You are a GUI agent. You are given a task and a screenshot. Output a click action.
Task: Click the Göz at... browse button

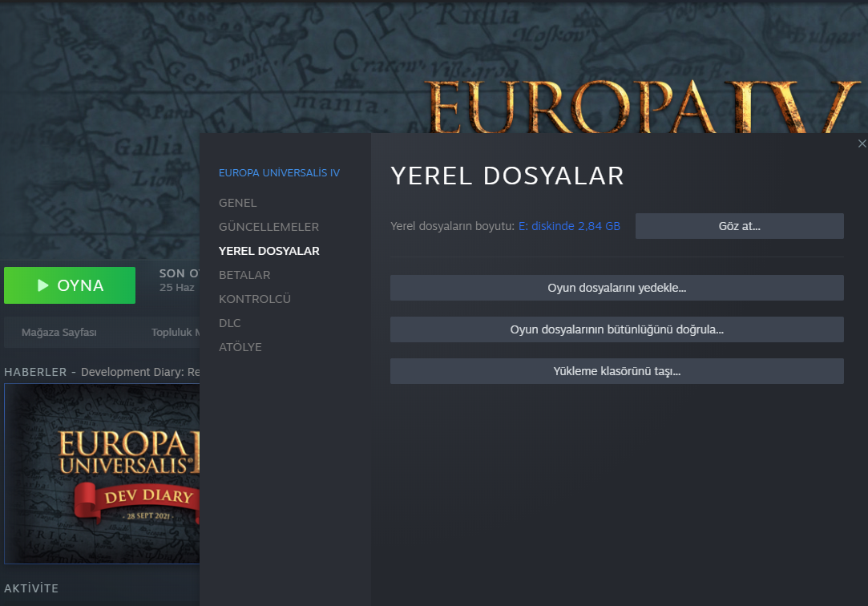pos(739,226)
